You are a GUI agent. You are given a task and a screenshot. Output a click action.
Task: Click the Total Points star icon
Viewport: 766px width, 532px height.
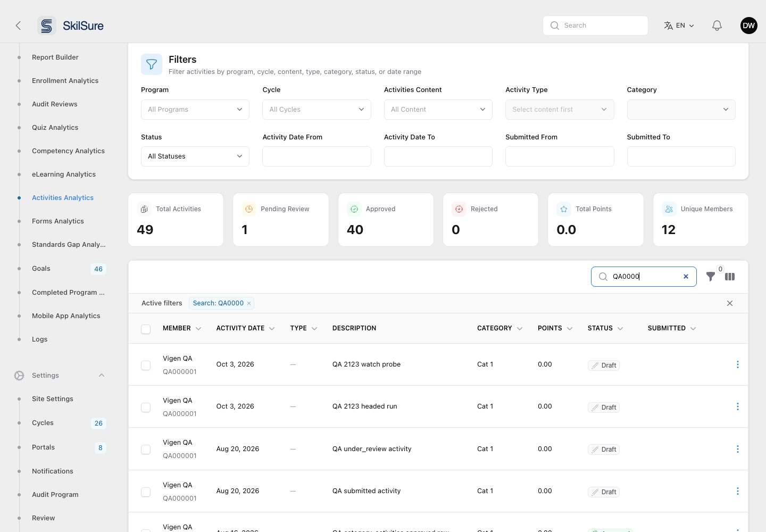564,209
